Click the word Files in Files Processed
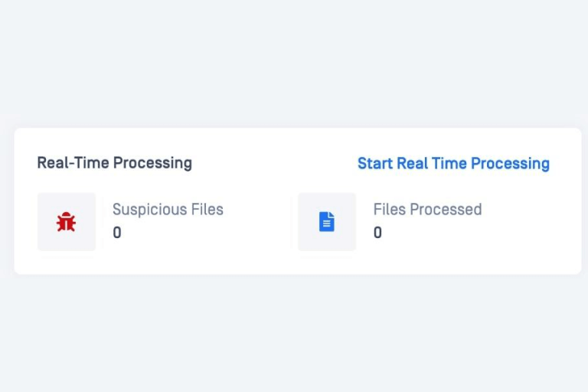This screenshot has width=588, height=392. click(x=389, y=209)
